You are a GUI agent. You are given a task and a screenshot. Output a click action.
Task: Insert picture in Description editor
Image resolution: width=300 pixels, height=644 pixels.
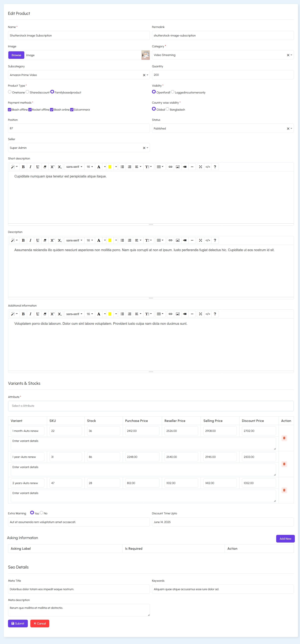pos(178,240)
